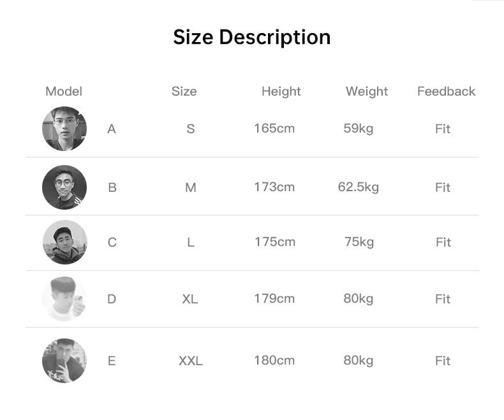Click Model D's circular avatar photo

[64, 299]
